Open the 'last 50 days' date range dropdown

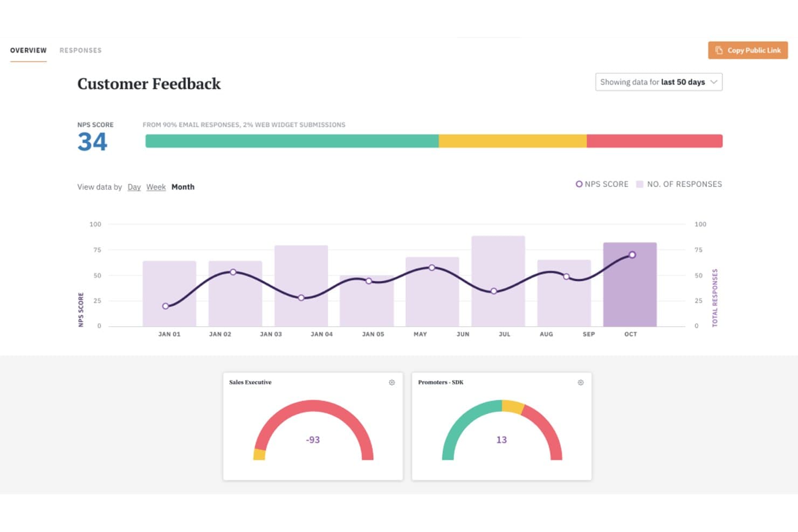pos(658,82)
